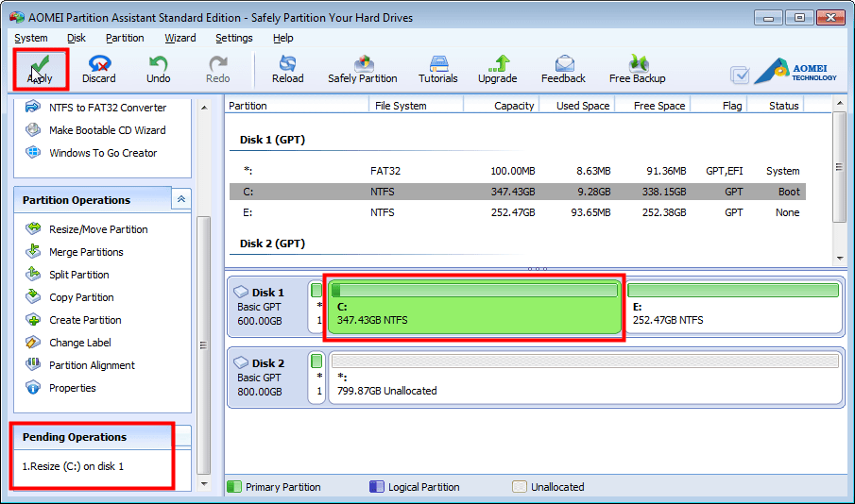The image size is (855, 504).
Task: Open the Free Backup tool
Action: tap(637, 69)
